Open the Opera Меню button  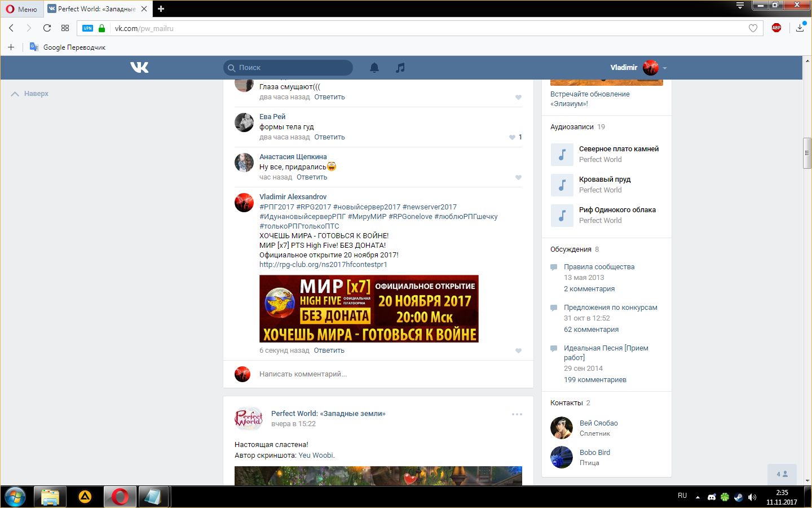pos(21,9)
